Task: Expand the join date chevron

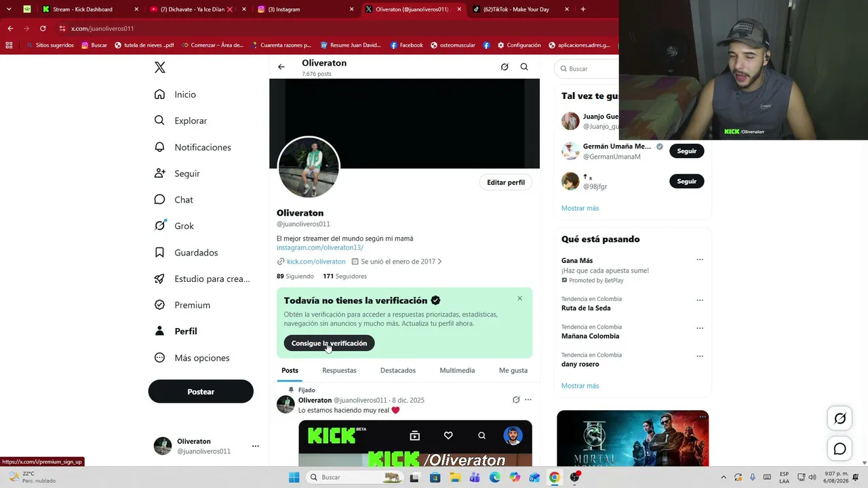Action: pyautogui.click(x=439, y=262)
